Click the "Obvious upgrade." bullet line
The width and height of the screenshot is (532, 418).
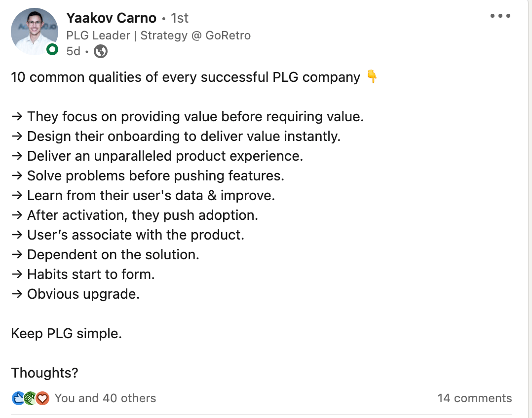tap(83, 294)
